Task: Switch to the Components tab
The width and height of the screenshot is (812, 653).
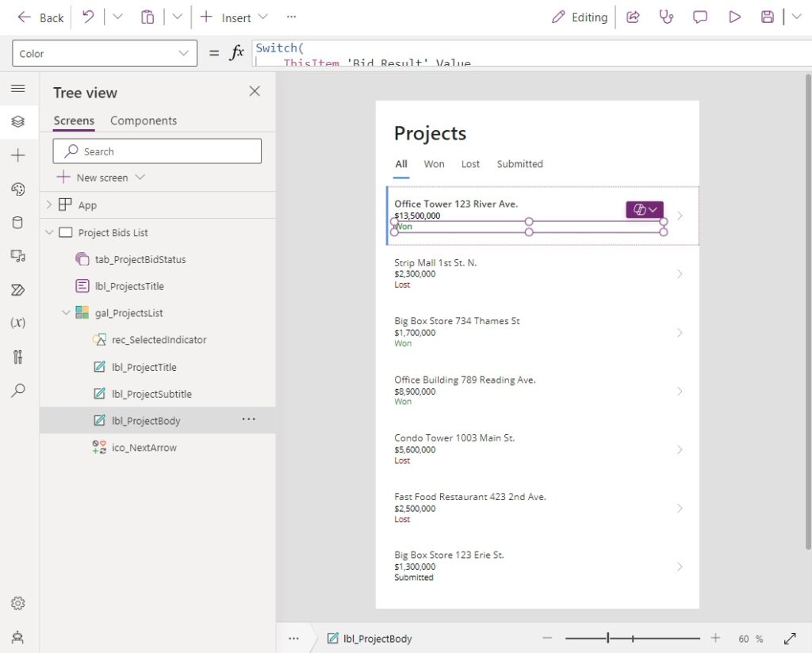Action: pyautogui.click(x=143, y=120)
